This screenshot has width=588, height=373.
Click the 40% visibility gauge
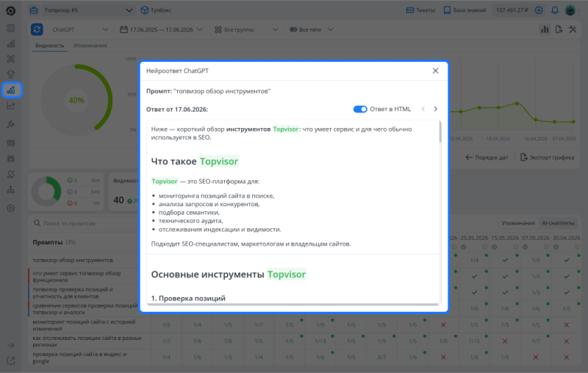(76, 100)
